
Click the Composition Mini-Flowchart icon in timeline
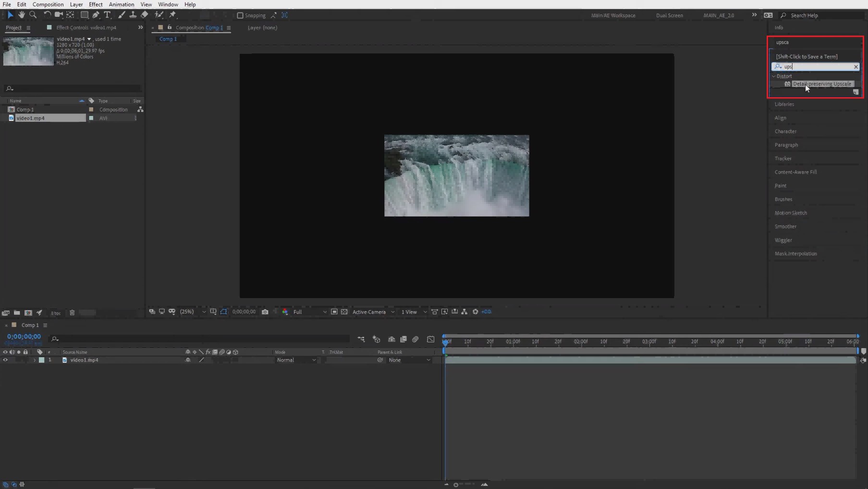click(x=361, y=339)
